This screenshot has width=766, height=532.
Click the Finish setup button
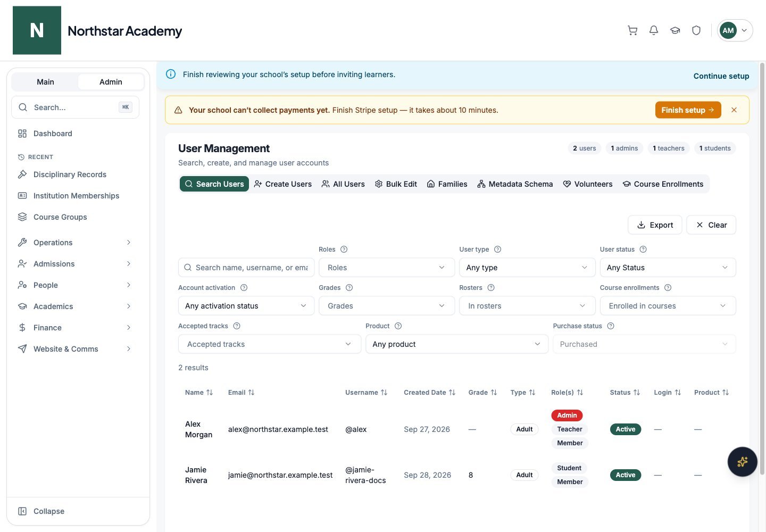click(x=688, y=110)
